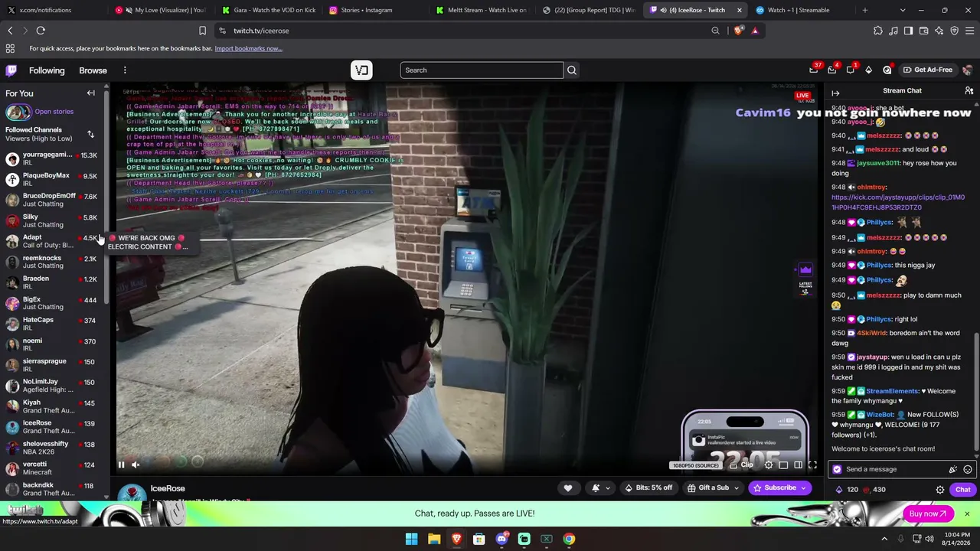Open the browser extensions puzzle icon
This screenshot has height=551, width=980.
[877, 31]
